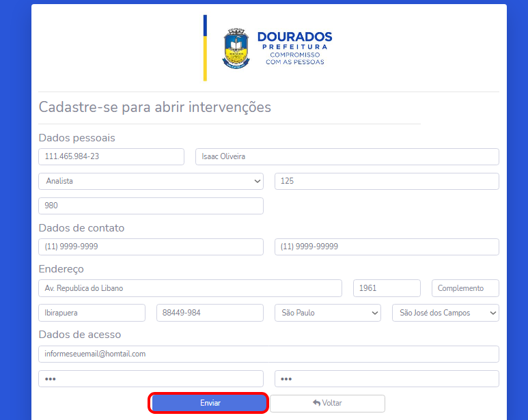Click the Cadastre-se para abrir intervenções heading
Viewport: 528px width, 420px height.
click(x=154, y=107)
